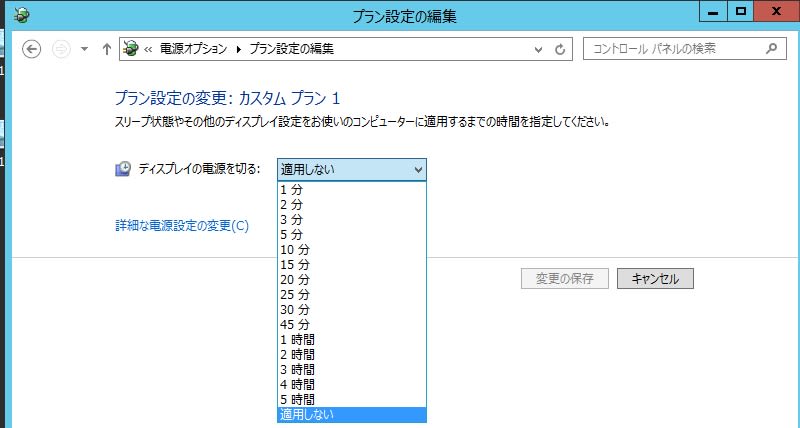The image size is (800, 428).
Task: Choose 30 分 in the dropdown list
Action: (x=352, y=310)
